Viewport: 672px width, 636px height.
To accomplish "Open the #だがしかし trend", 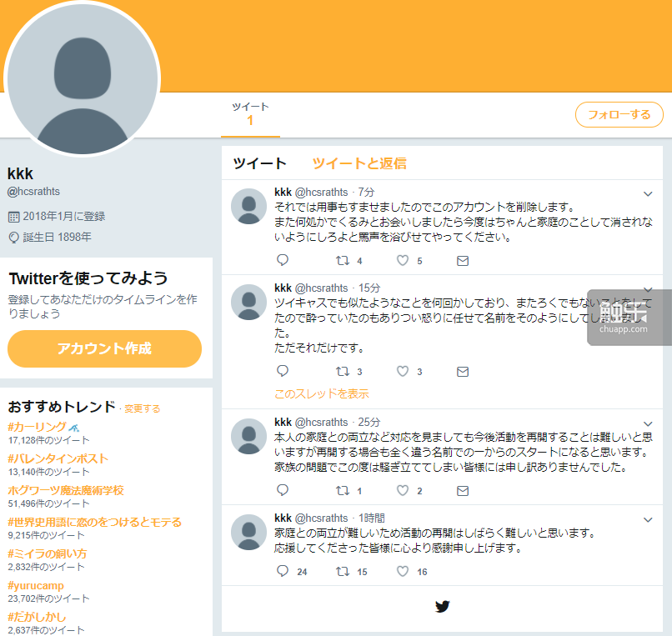I will click(37, 617).
